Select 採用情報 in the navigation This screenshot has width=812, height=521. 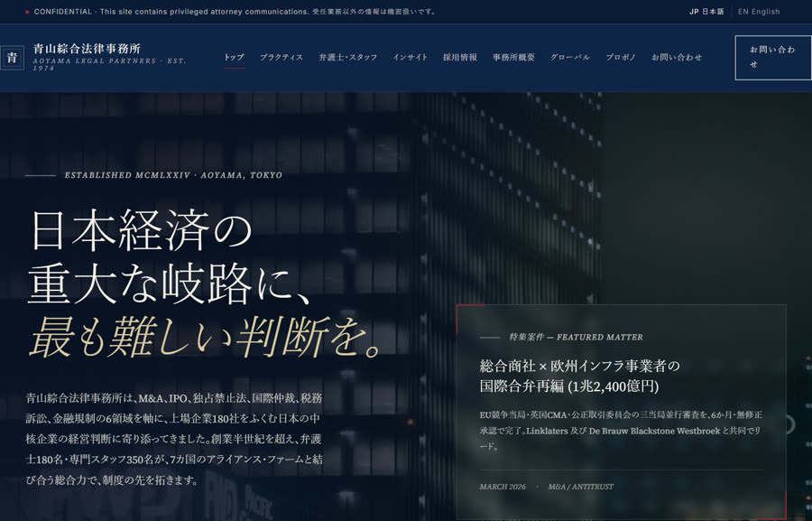pos(460,58)
